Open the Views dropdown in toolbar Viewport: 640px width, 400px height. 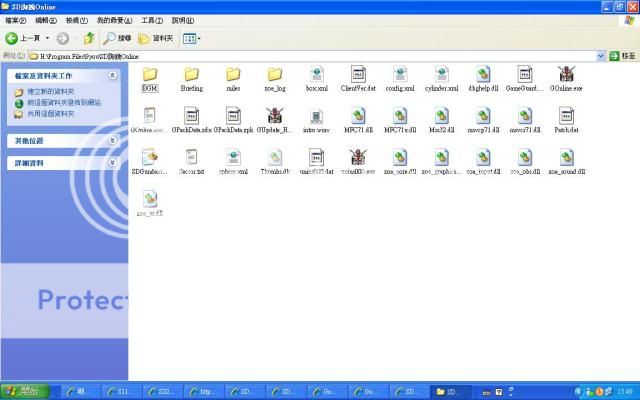click(x=192, y=38)
